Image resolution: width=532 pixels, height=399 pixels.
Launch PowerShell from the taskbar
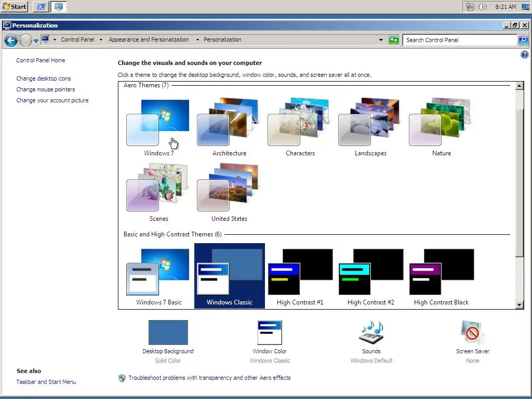coord(41,6)
